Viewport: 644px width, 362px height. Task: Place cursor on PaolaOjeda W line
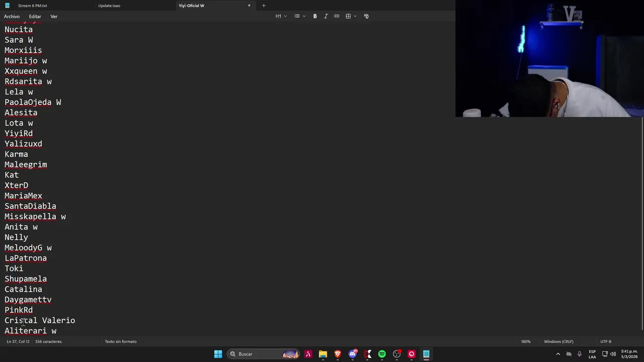coord(33,102)
